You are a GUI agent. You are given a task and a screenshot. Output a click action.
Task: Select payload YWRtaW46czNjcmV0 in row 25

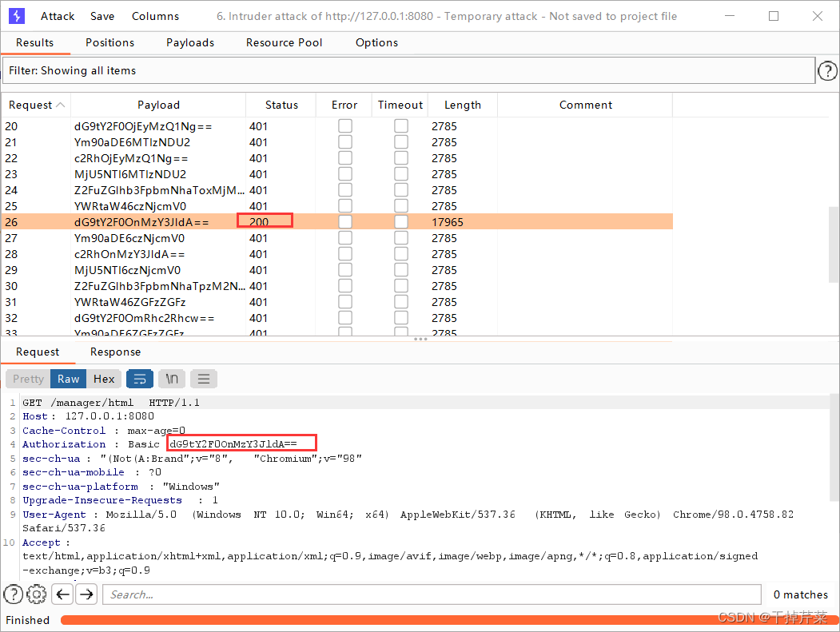click(x=130, y=206)
